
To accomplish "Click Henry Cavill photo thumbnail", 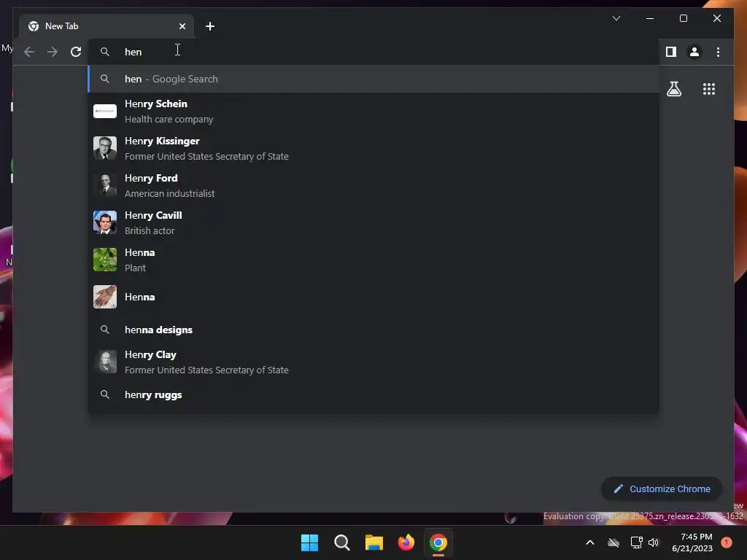I will [105, 222].
